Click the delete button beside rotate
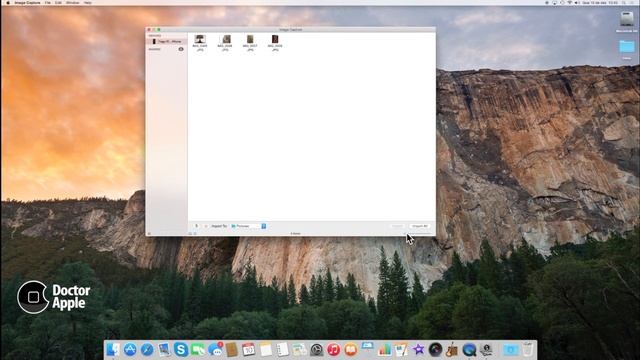 [x=206, y=226]
